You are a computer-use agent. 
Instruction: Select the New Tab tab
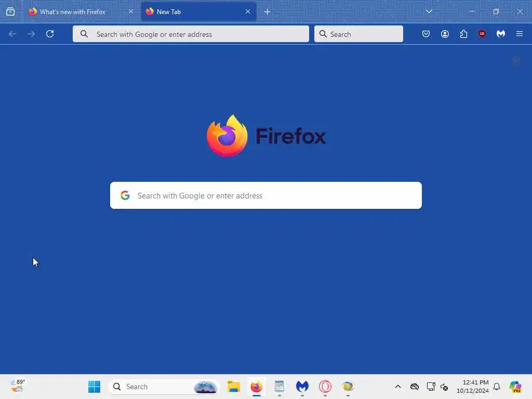point(198,11)
